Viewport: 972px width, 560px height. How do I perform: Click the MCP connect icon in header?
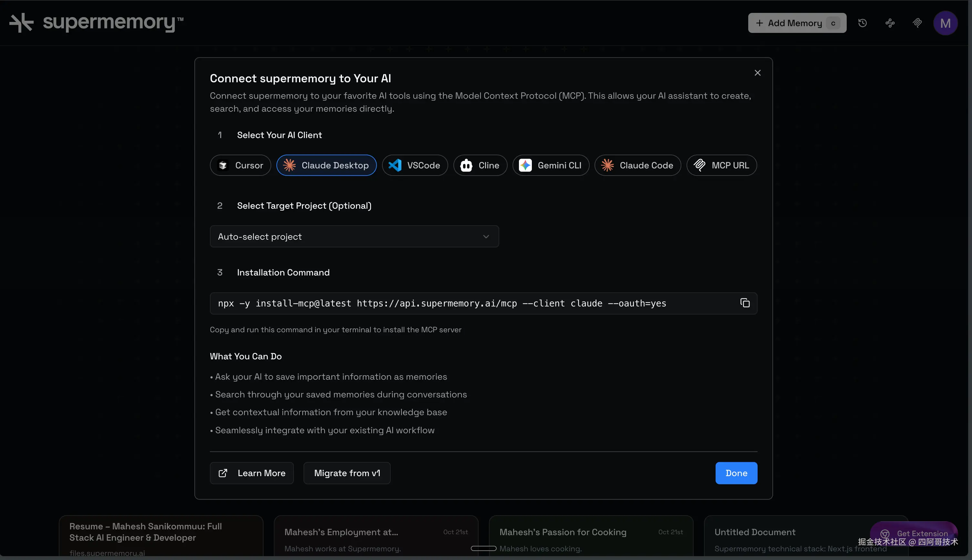pyautogui.click(x=917, y=23)
